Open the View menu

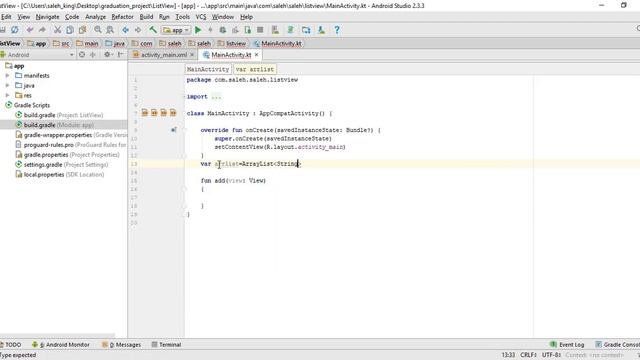pyautogui.click(x=24, y=17)
